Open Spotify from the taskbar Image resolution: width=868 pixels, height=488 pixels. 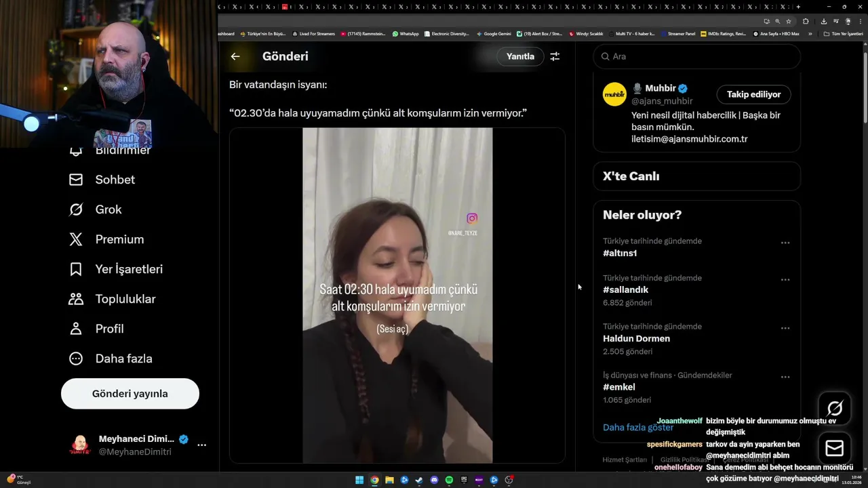click(449, 480)
